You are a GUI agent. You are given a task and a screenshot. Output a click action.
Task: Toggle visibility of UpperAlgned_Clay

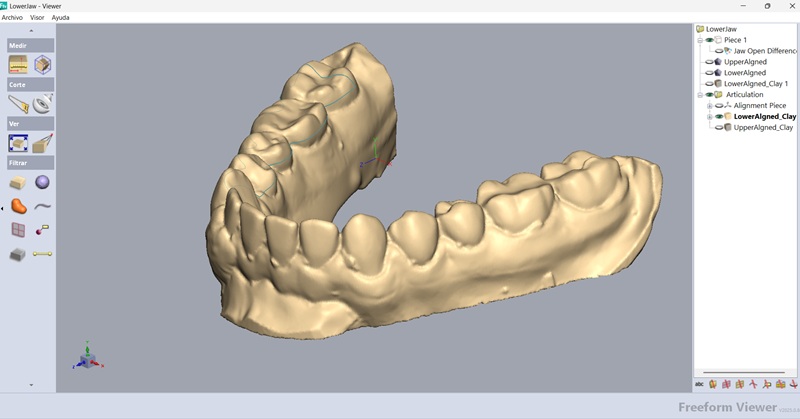click(x=719, y=127)
